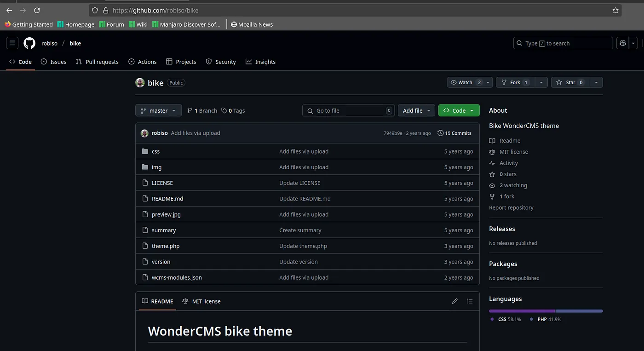Click the browser URL address bar
The image size is (644, 351).
(354, 10)
